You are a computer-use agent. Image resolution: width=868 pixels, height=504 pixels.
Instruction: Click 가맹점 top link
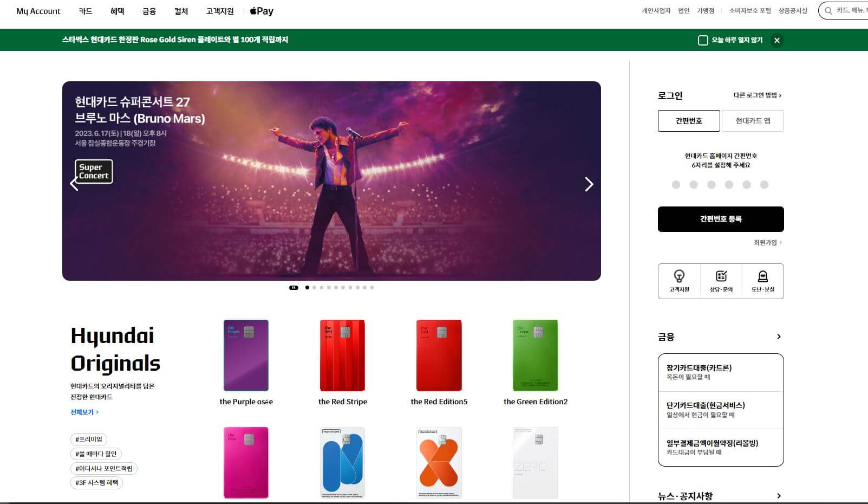coord(706,11)
